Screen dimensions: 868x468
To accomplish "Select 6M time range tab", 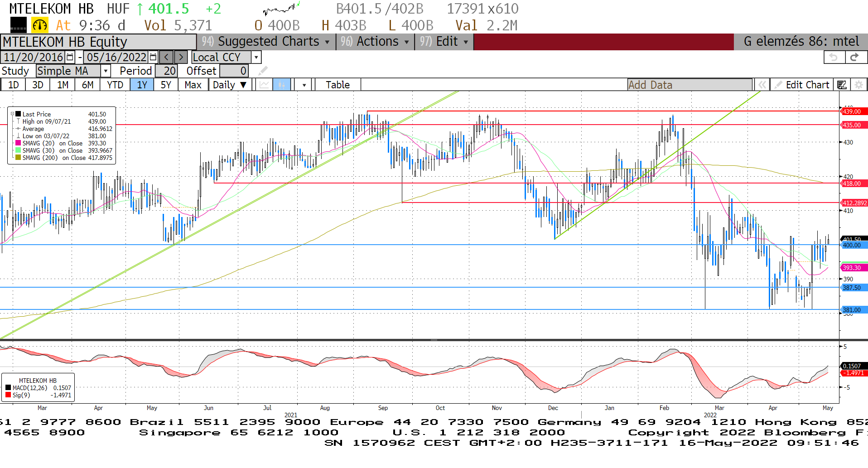I will [87, 85].
